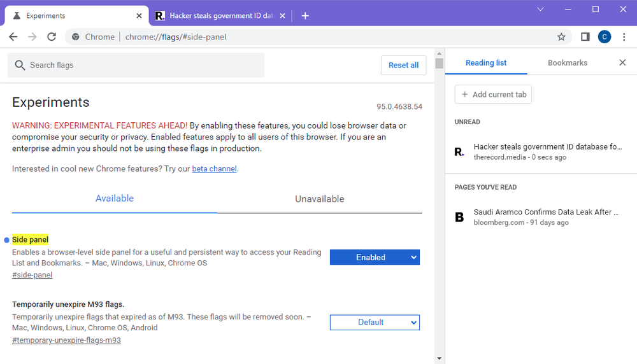This screenshot has width=637, height=364.
Task: Open the profile avatar menu
Action: click(x=604, y=37)
